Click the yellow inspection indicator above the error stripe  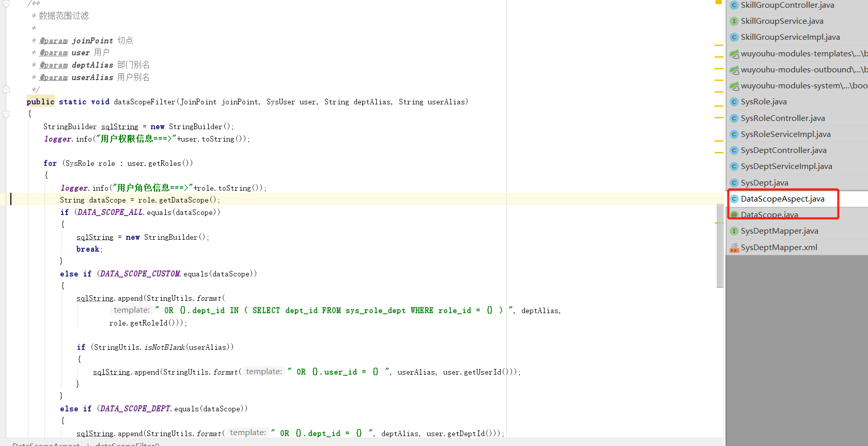[718, 2]
